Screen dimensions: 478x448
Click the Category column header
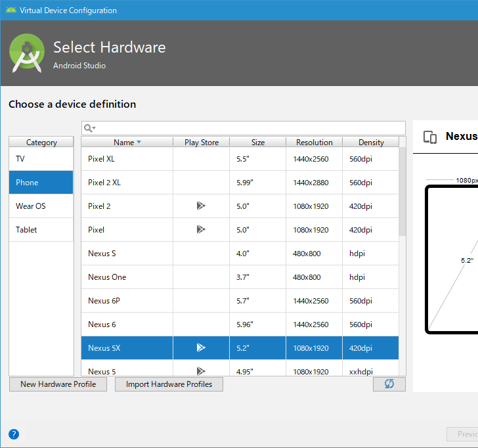tap(41, 142)
